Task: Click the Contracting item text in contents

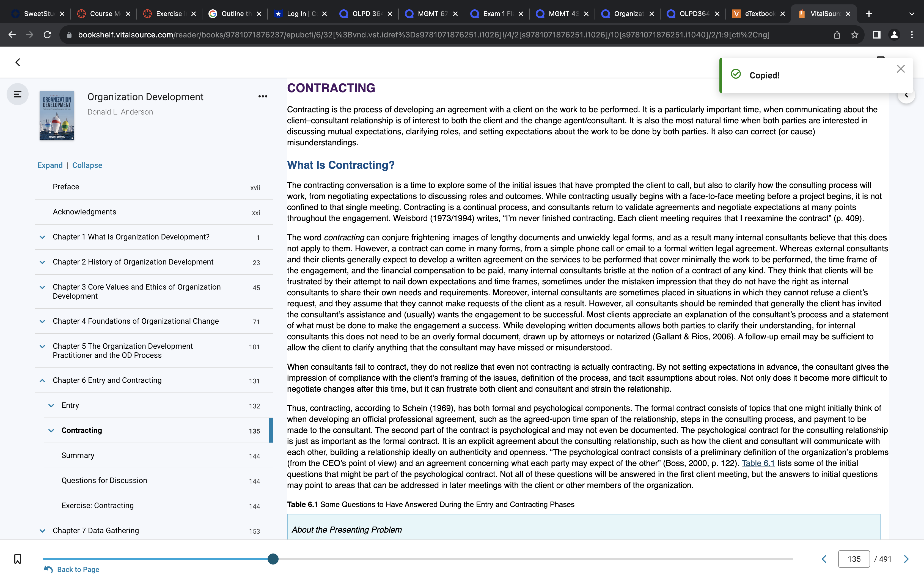Action: pyautogui.click(x=82, y=430)
